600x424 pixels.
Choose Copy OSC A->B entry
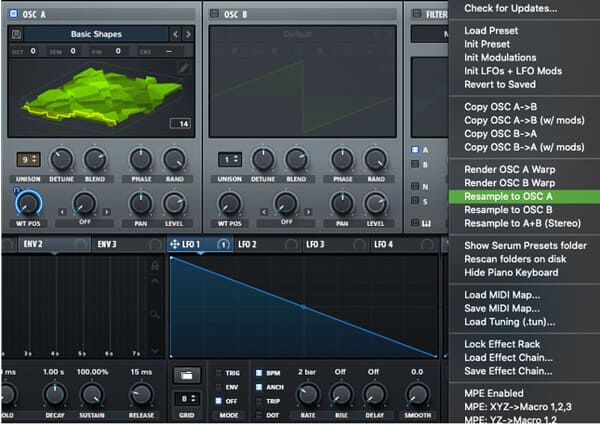click(524, 107)
